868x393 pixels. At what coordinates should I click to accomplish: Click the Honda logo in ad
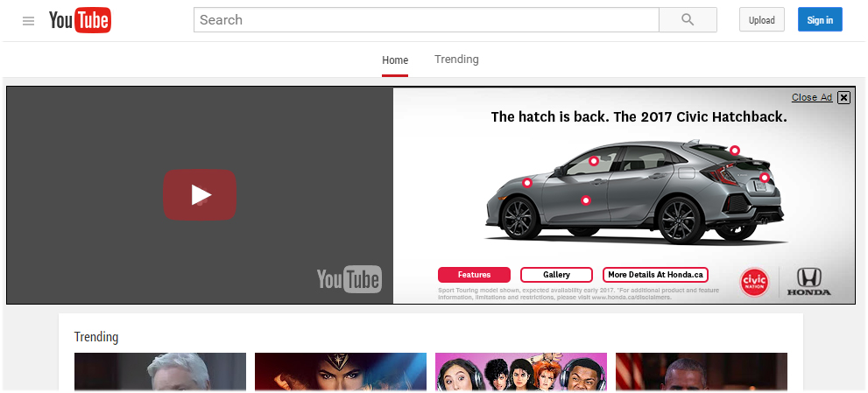808,282
